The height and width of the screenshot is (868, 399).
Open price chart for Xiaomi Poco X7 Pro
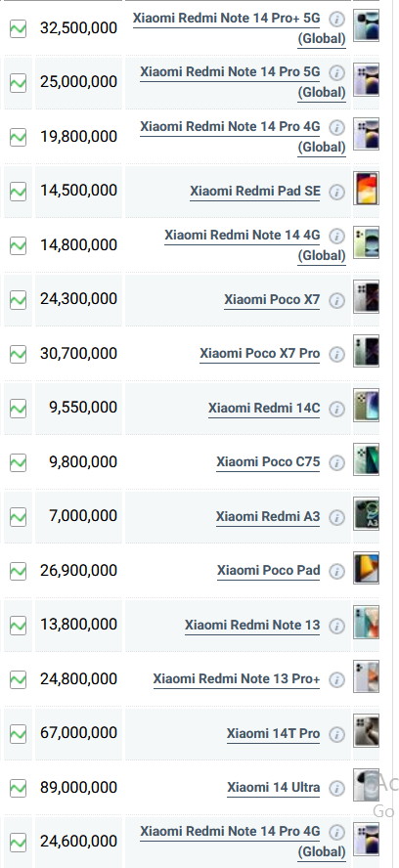[19, 353]
